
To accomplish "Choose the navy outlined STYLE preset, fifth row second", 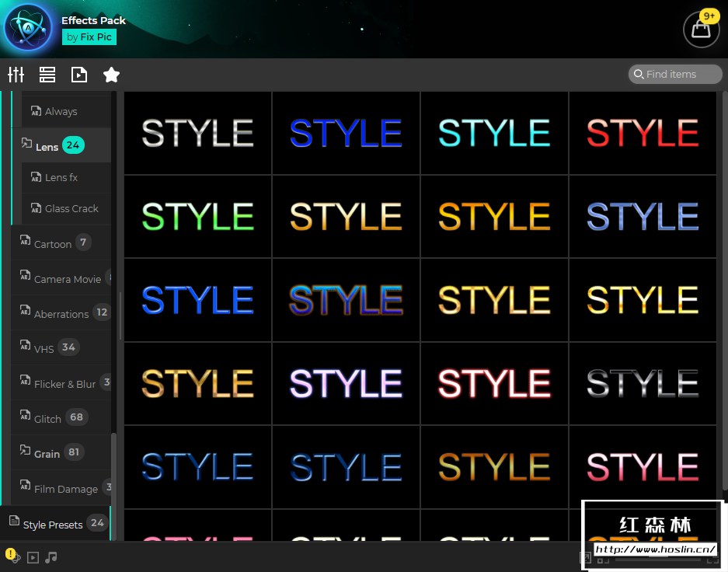I will click(x=346, y=467).
